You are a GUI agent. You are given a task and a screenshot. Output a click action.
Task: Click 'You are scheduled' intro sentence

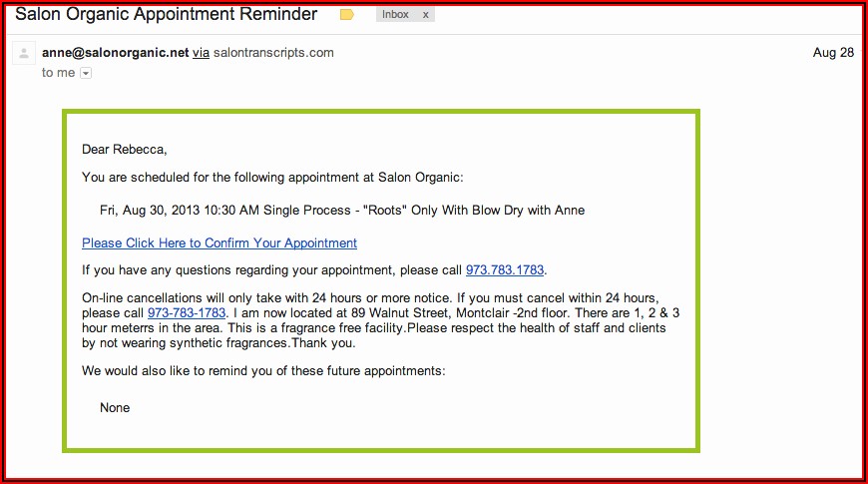[x=272, y=178]
